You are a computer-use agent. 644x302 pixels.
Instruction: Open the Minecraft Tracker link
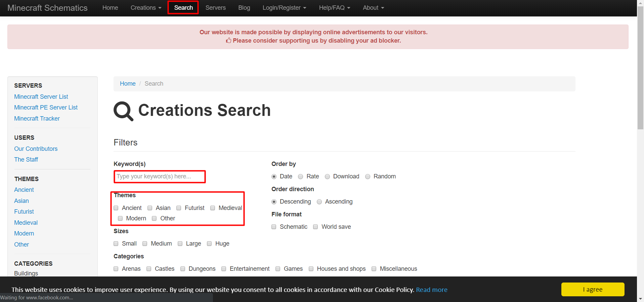[37, 119]
